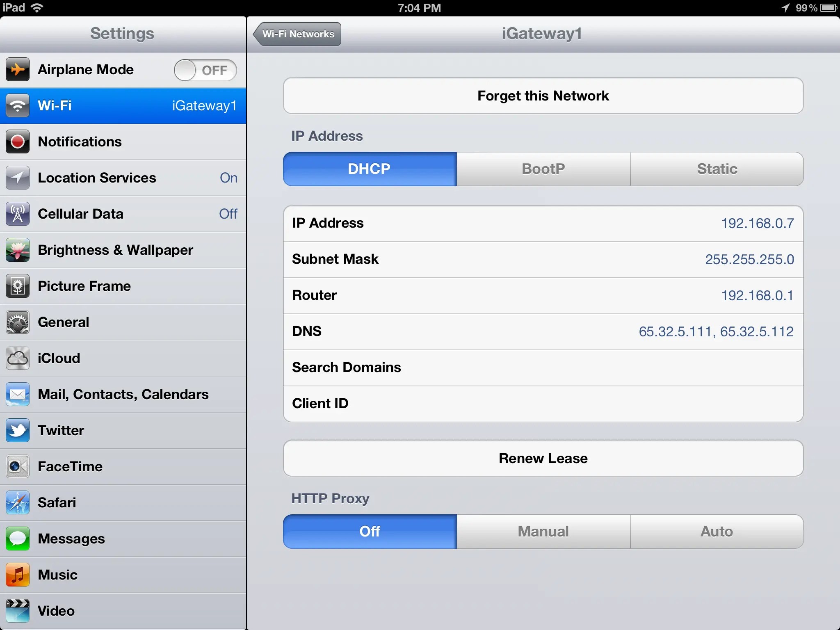840x630 pixels.
Task: Set HTTP Proxy to Manual
Action: click(543, 532)
